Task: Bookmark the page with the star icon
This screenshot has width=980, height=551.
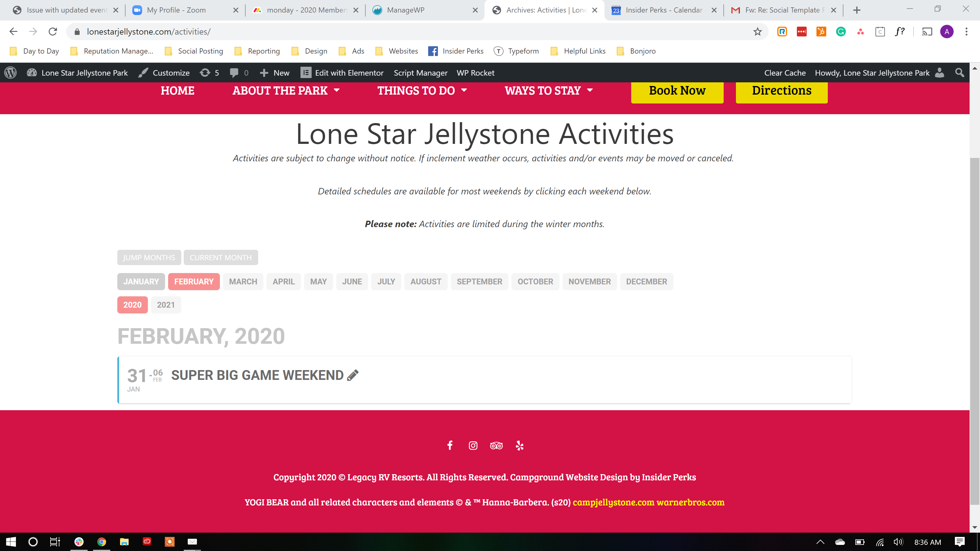Action: click(757, 32)
